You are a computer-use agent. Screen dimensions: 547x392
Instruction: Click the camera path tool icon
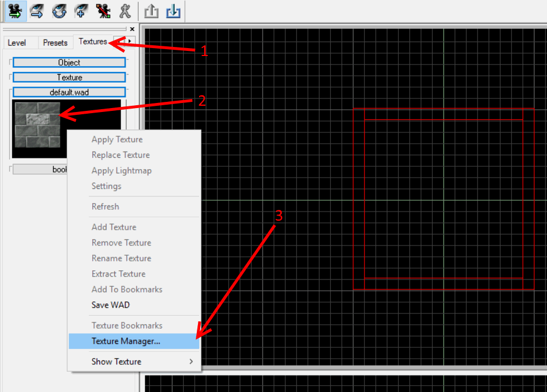coord(103,11)
